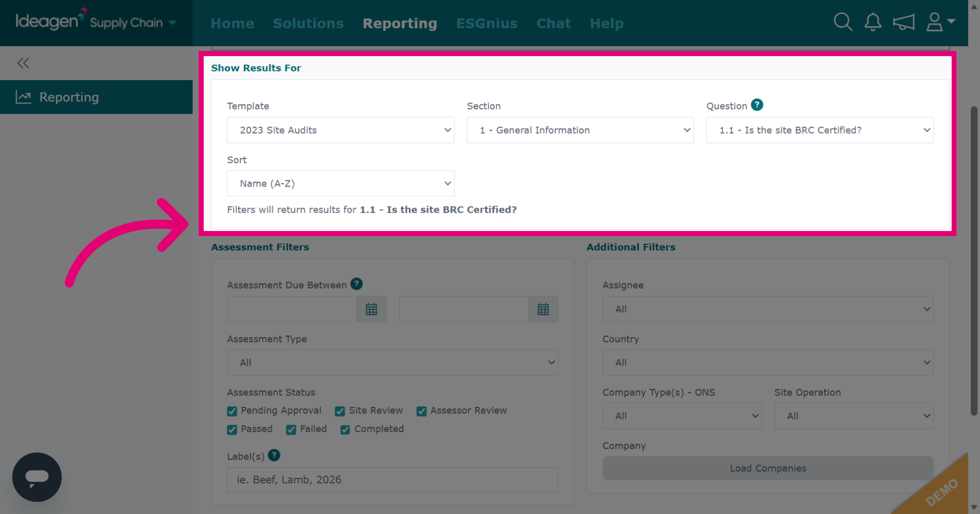Select Reporting in the sidebar

click(x=96, y=97)
